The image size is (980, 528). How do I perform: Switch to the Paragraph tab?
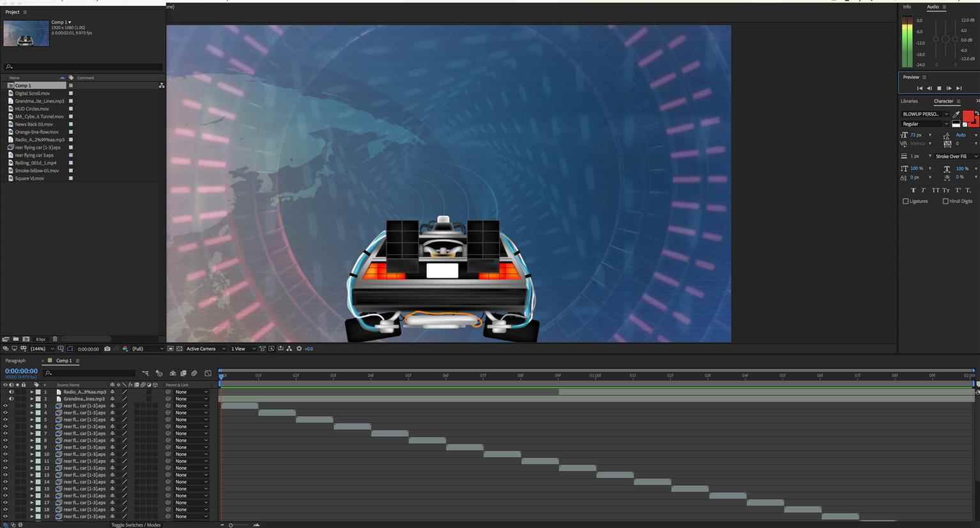(x=15, y=361)
